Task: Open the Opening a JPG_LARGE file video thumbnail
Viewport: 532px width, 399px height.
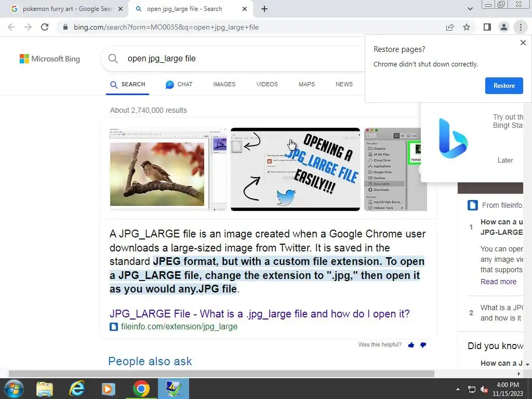Action: pos(295,169)
